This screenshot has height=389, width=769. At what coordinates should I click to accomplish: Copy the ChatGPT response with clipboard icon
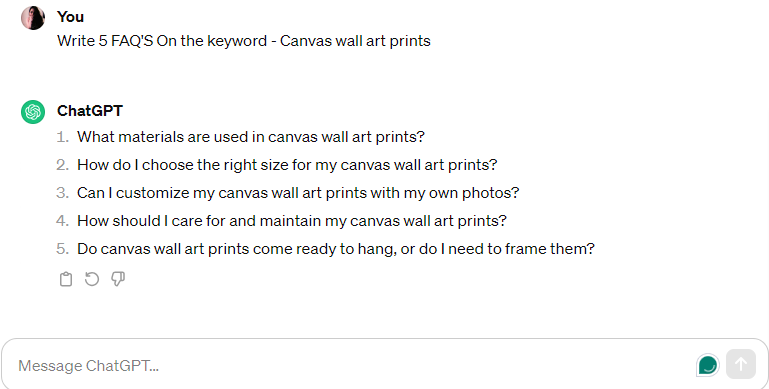tap(66, 279)
